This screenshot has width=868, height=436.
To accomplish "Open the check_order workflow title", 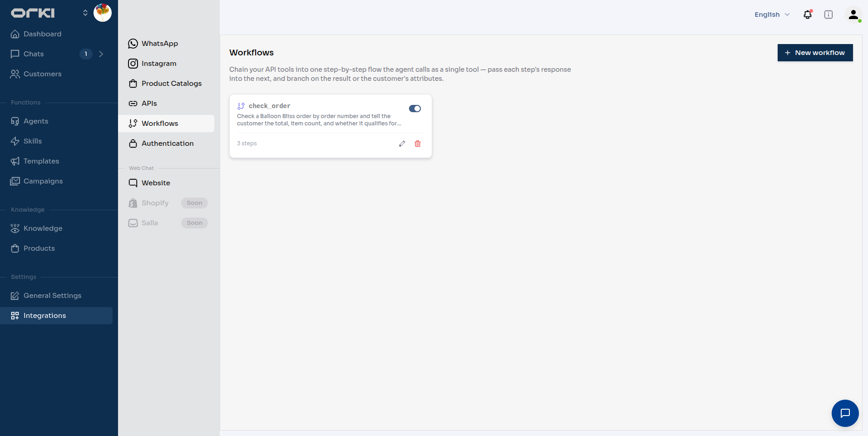I will [x=270, y=106].
